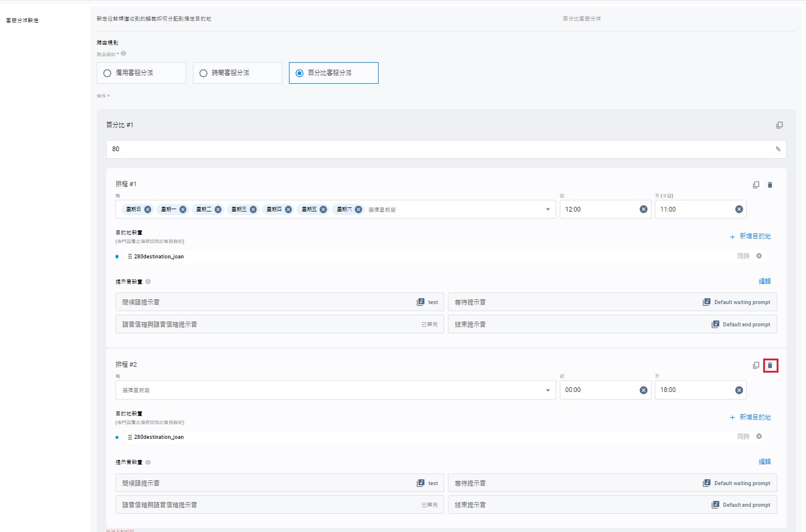Screen dimensions: 806x532
Task: Clear the 18:00 end time
Action: pyautogui.click(x=739, y=390)
